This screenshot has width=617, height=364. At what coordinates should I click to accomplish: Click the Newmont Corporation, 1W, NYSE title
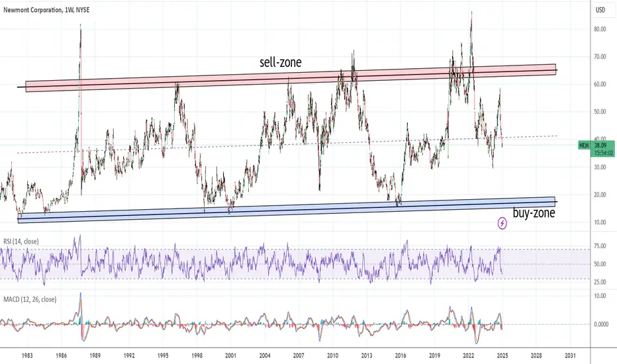pyautogui.click(x=46, y=10)
